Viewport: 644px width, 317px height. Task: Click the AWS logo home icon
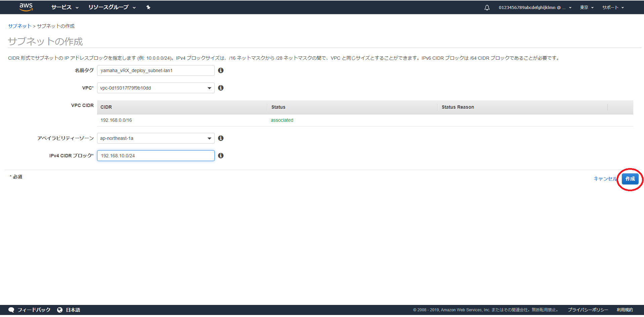point(26,7)
